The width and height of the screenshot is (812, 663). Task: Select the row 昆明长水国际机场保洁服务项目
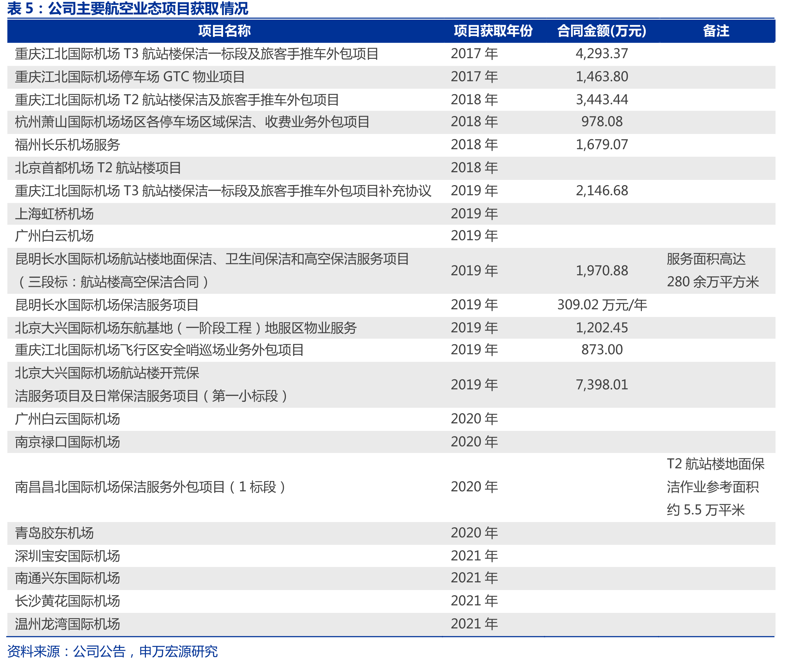pyautogui.click(x=391, y=305)
